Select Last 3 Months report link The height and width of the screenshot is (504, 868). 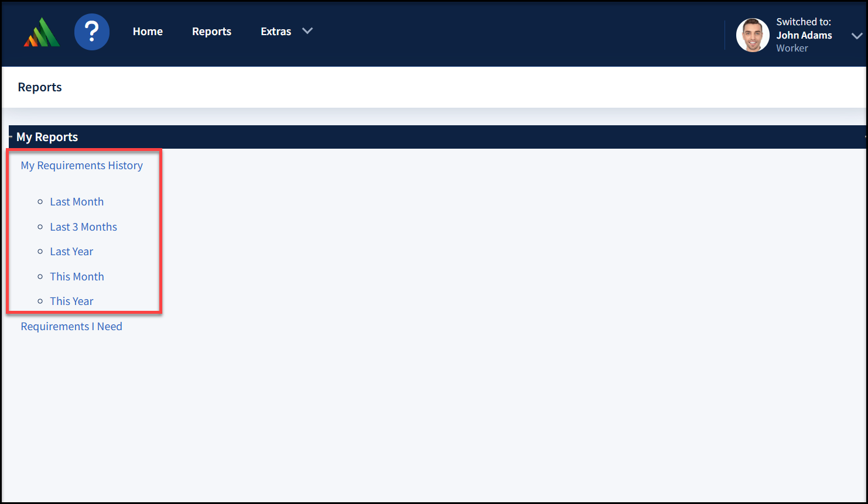tap(83, 227)
